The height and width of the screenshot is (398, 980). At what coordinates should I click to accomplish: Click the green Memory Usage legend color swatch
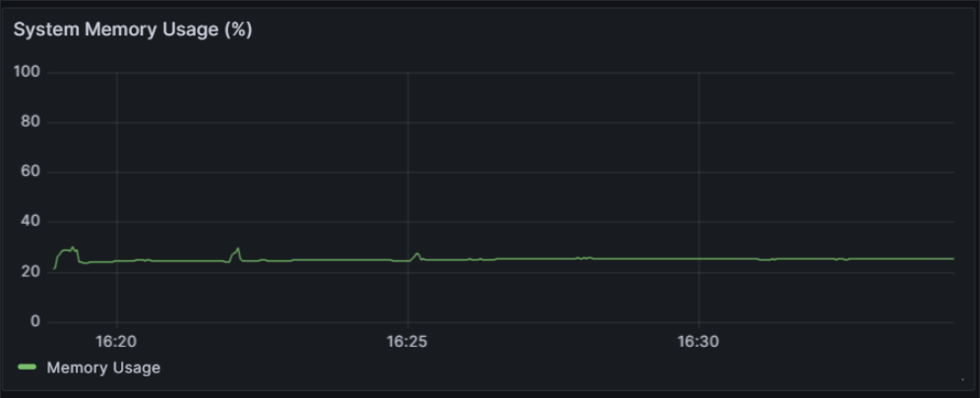coord(28,368)
